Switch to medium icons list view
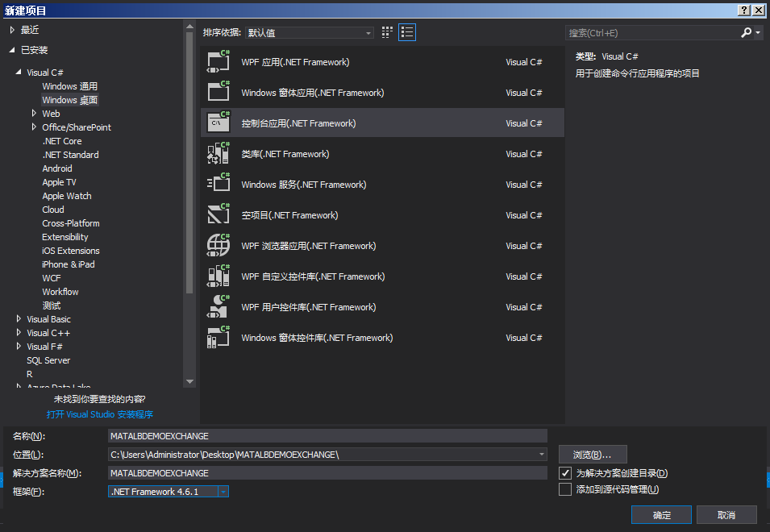The image size is (770, 532). point(406,32)
